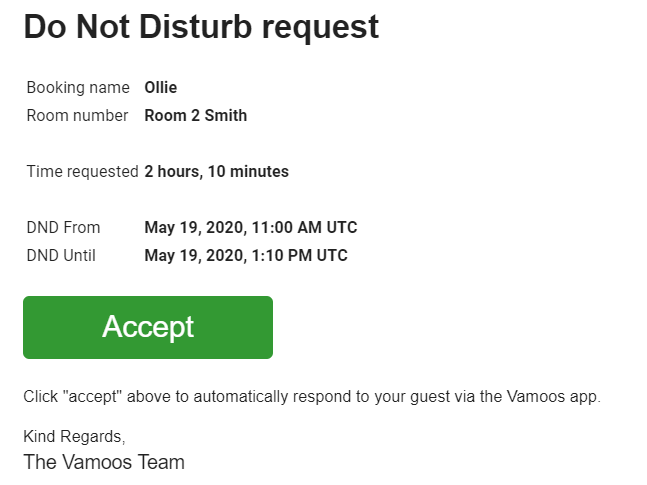This screenshot has height=485, width=647.
Task: Click the green Accept button
Action: click(x=148, y=327)
